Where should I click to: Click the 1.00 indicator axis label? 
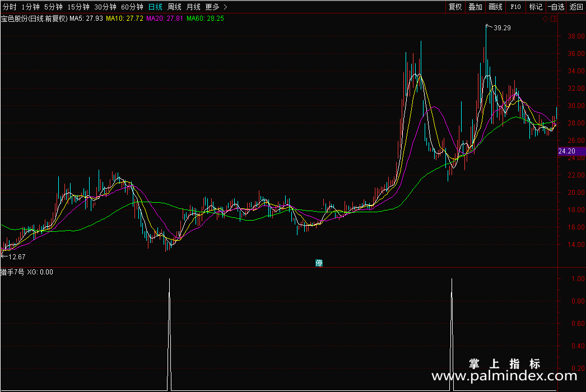tap(578, 279)
